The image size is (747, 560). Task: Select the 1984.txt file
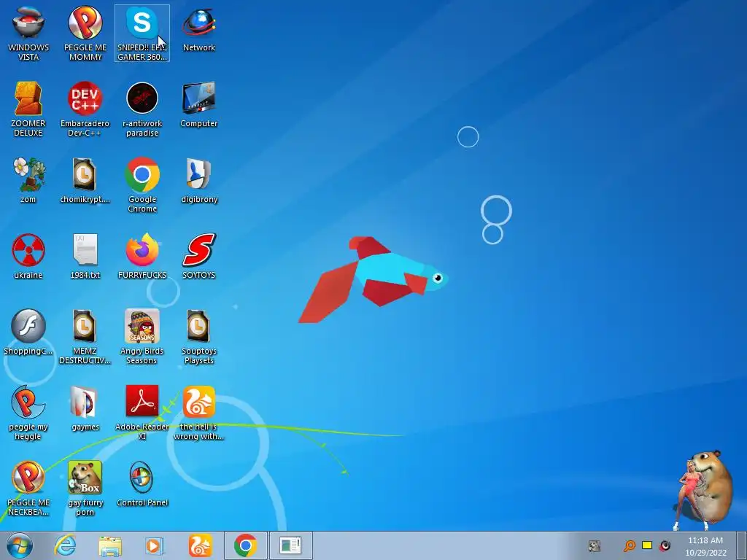coord(85,257)
